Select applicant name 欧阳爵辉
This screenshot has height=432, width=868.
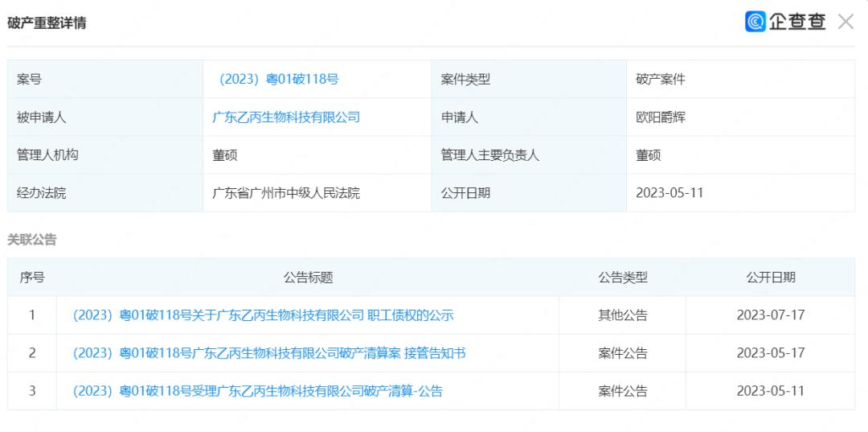click(x=661, y=117)
